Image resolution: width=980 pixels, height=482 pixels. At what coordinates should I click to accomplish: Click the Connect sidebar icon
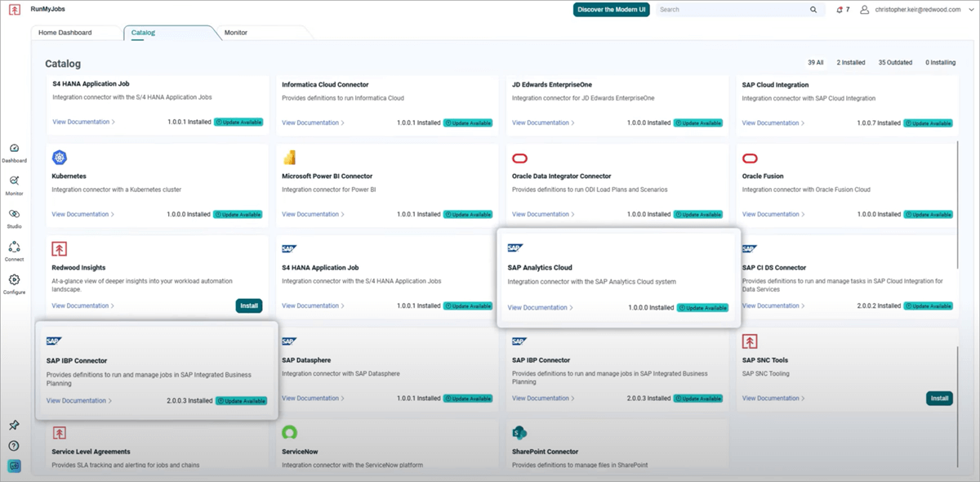15,248
